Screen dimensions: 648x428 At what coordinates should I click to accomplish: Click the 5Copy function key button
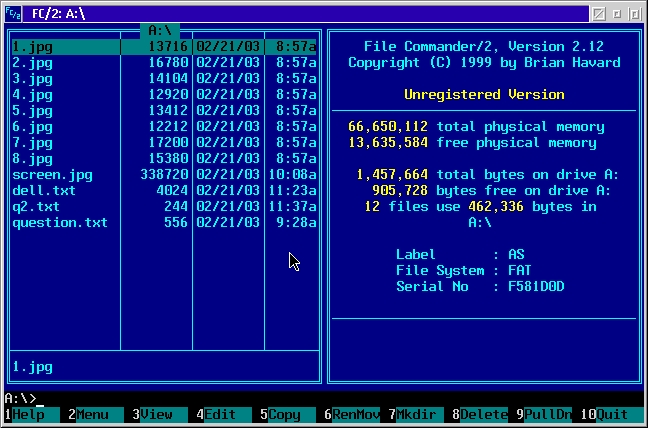pos(288,414)
